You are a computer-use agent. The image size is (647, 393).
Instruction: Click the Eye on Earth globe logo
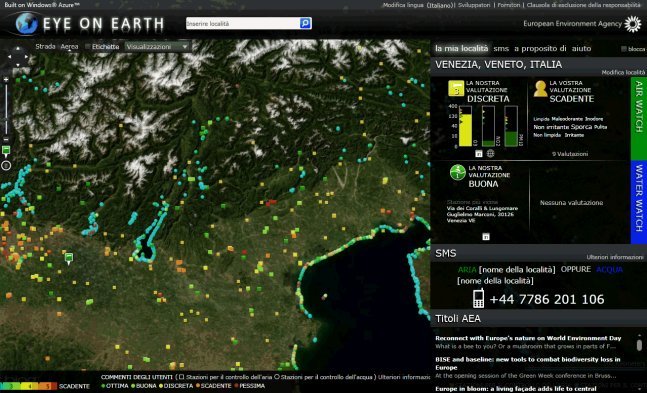click(27, 23)
